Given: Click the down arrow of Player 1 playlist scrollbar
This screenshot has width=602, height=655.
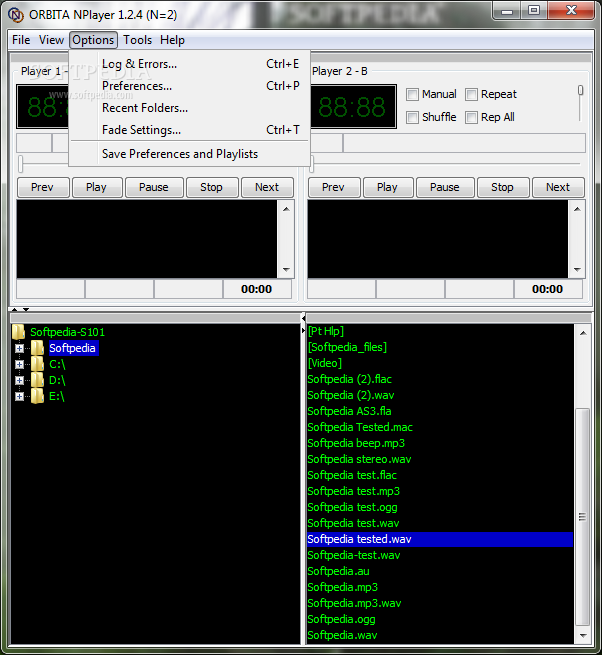Looking at the screenshot, I should click(286, 269).
